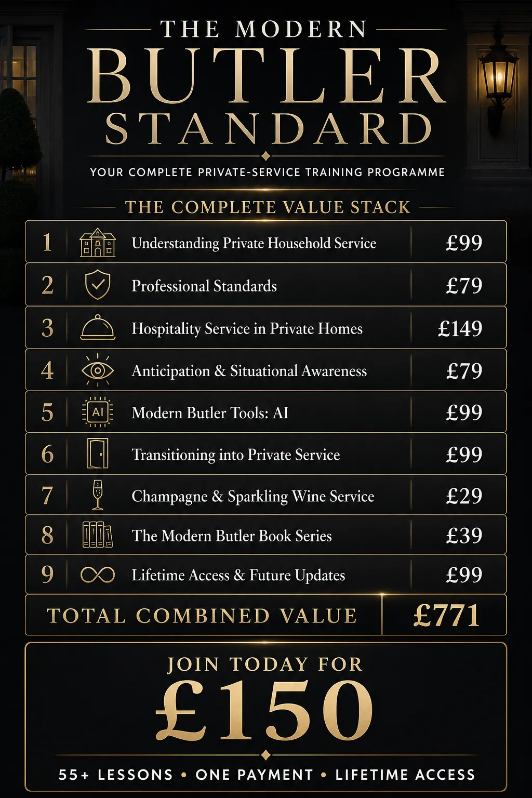Click the mansion house icon

(x=98, y=243)
